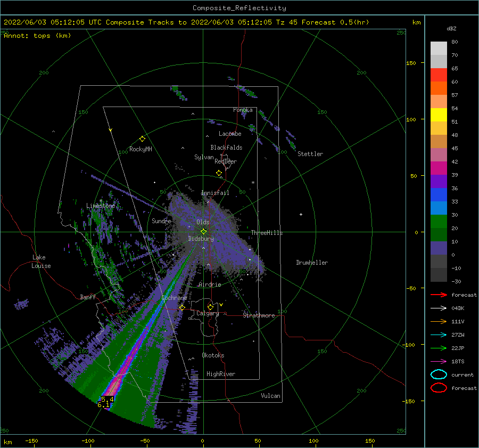Viewport: 479px width, 448px height.
Task: Select the orange 111V arrow legend icon
Action: click(439, 321)
